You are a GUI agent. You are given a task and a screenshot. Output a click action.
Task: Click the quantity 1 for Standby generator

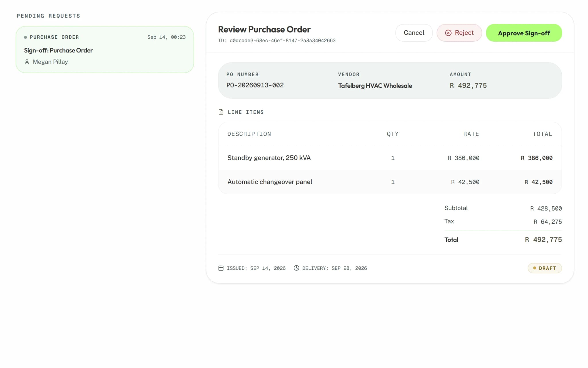(393, 158)
